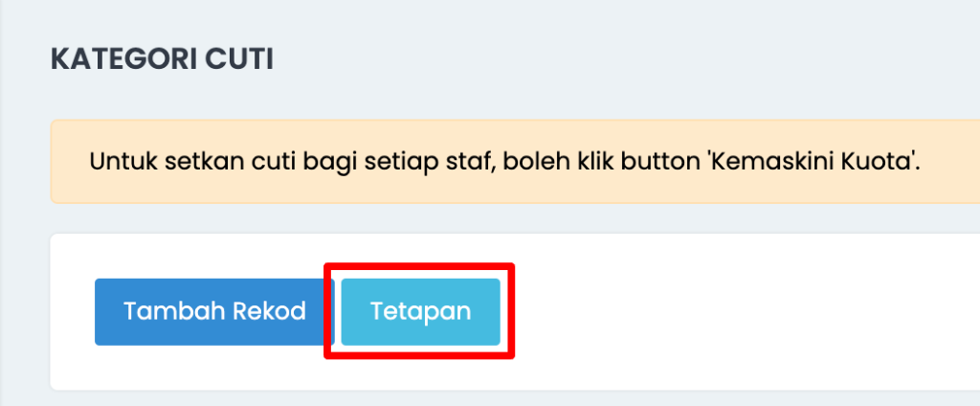
Task: Click the Tambah Rekod button
Action: coord(214,311)
